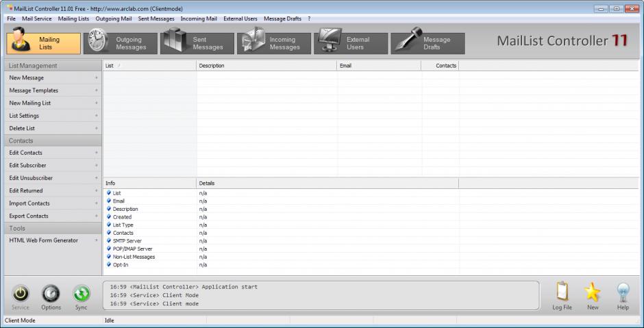Open Edit Unsubscriber in the sidebar
This screenshot has width=644, height=328.
(x=53, y=178)
